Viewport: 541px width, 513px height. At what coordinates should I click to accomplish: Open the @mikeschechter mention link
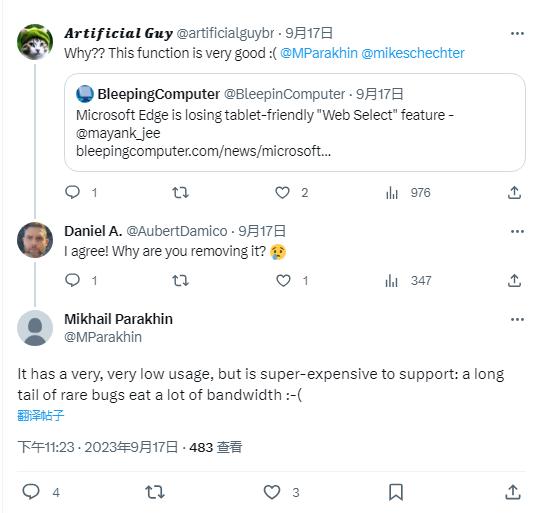pyautogui.click(x=413, y=53)
